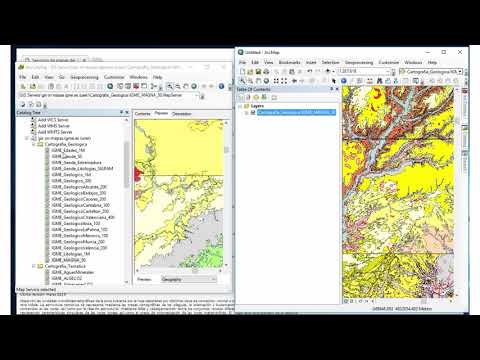Collapse the GIS server connection node

click(x=27, y=138)
